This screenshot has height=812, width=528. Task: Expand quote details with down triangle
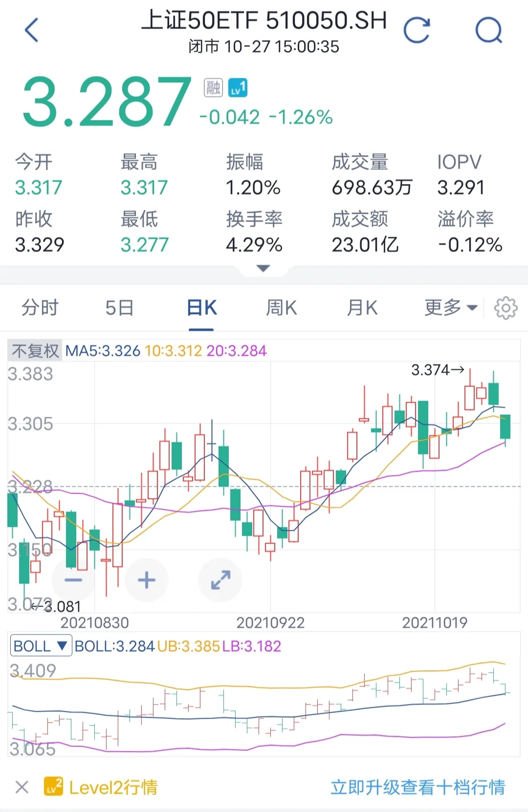click(x=264, y=269)
